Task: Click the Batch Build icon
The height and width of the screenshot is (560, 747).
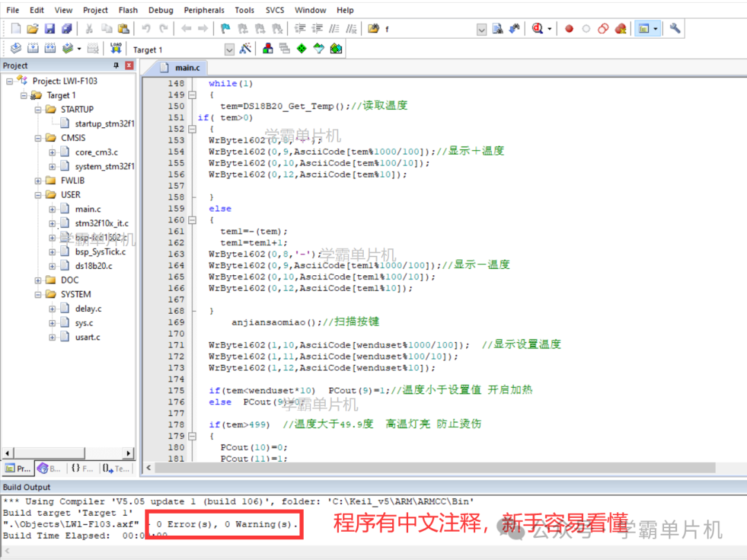Action: point(68,48)
